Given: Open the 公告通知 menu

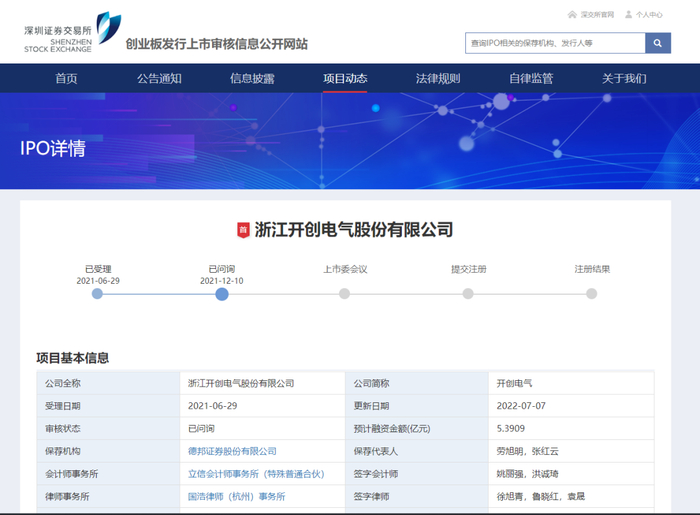Looking at the screenshot, I should [x=159, y=79].
